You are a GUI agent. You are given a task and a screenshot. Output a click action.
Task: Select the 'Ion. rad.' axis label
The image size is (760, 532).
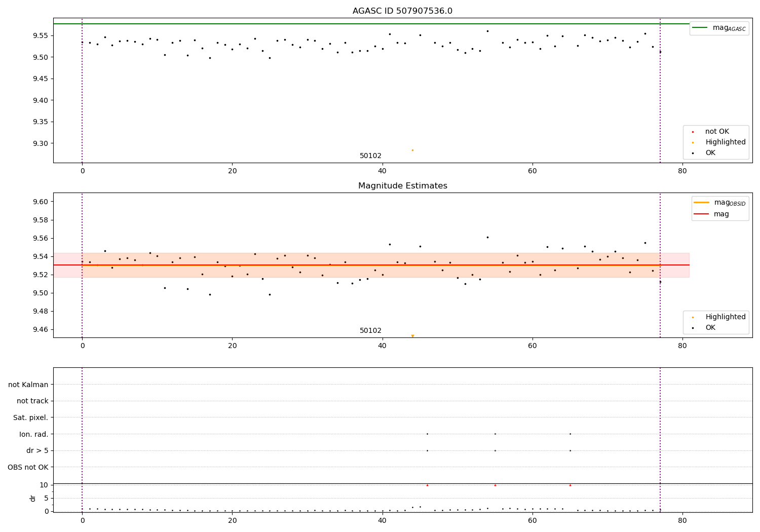click(34, 434)
